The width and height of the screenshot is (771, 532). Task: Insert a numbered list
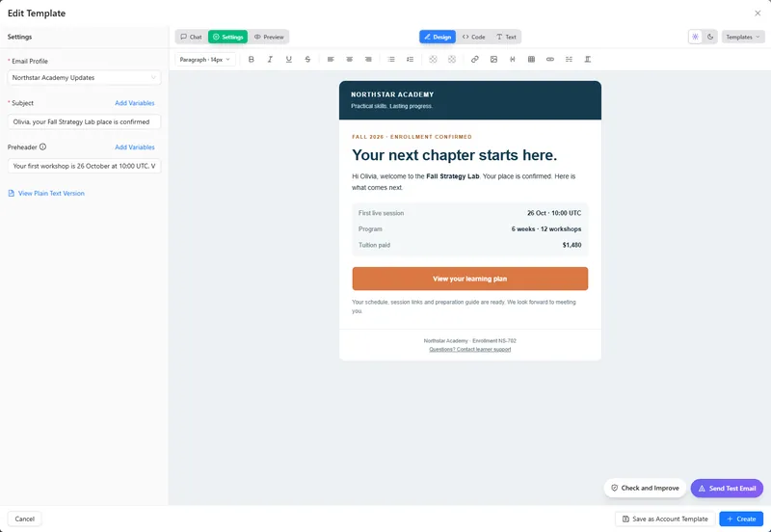[x=411, y=60]
